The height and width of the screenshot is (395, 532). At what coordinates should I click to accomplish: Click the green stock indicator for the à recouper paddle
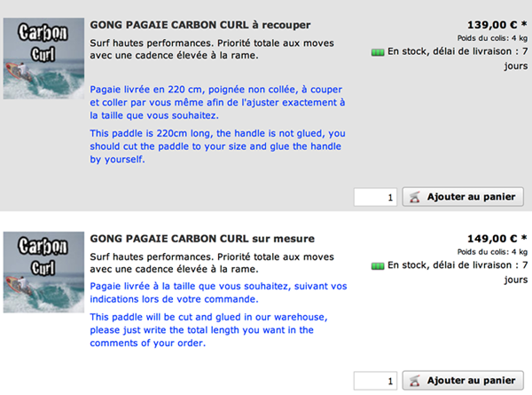click(378, 52)
